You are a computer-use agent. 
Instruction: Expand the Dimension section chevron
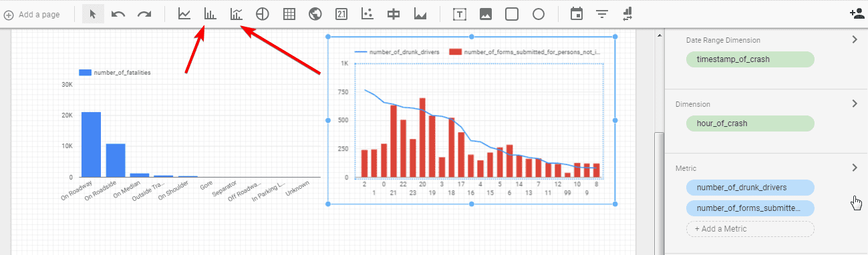tap(854, 104)
